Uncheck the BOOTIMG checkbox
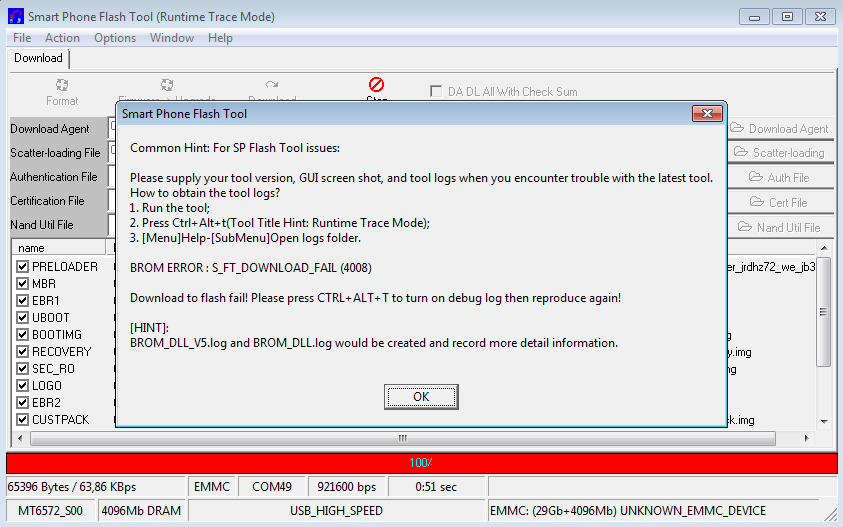The height and width of the screenshot is (527, 843). point(23,334)
